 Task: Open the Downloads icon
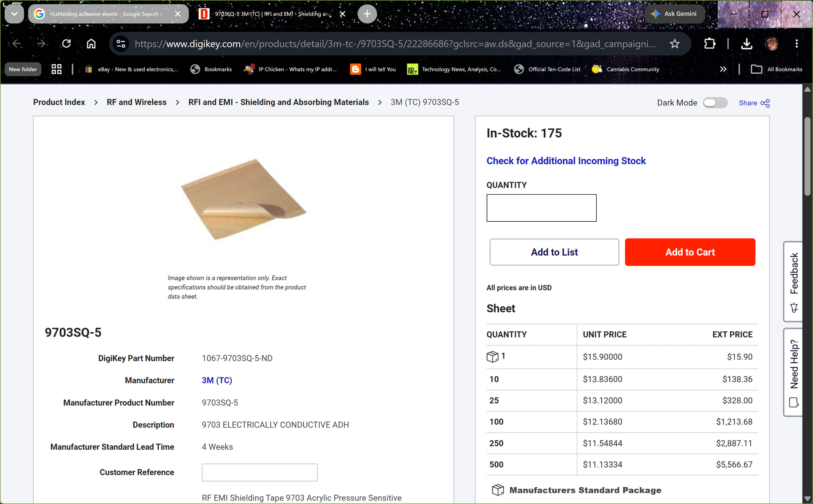[x=747, y=44]
